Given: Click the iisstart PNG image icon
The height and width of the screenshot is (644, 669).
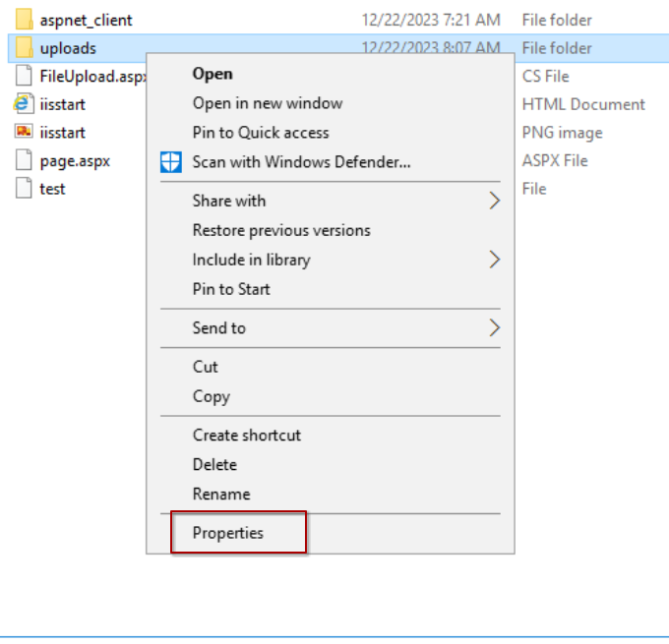Looking at the screenshot, I should pyautogui.click(x=25, y=133).
